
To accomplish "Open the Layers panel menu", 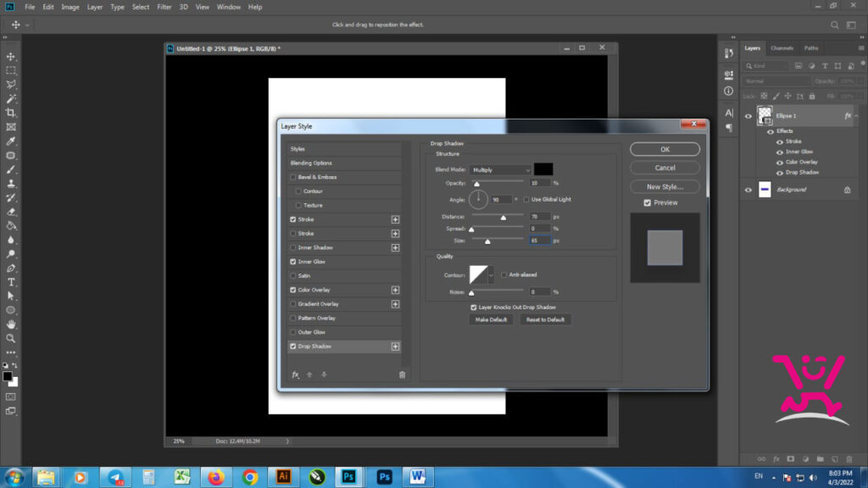I will [x=861, y=48].
